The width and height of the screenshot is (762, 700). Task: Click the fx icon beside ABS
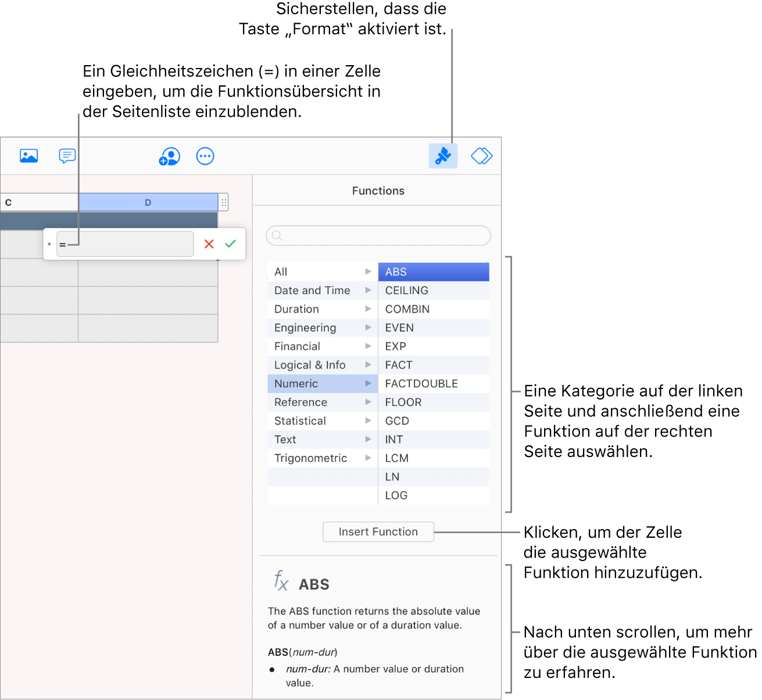tap(281, 580)
